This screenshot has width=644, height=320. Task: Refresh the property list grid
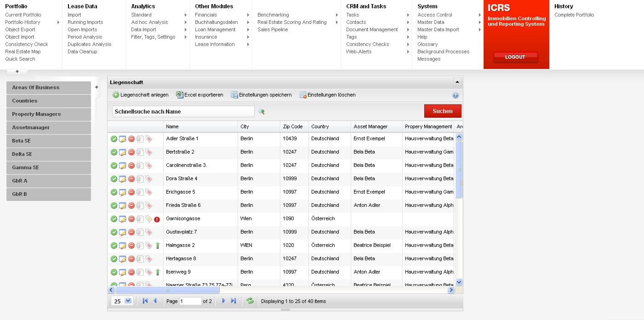(x=250, y=301)
